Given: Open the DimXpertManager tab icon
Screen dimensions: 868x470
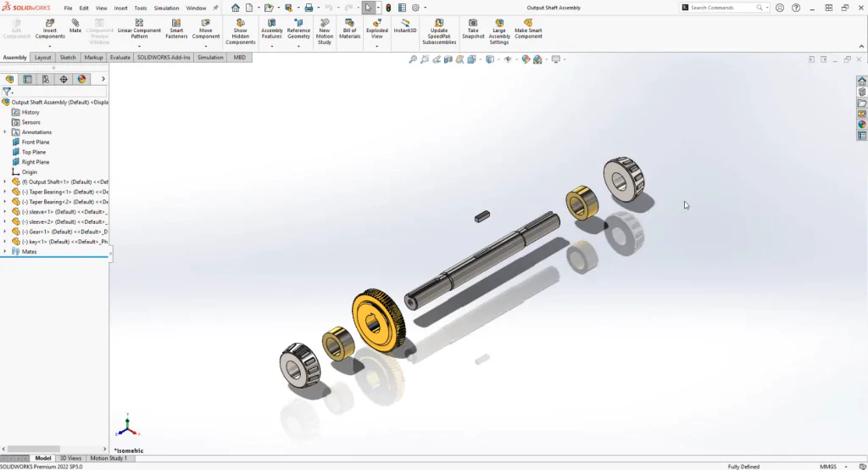Looking at the screenshot, I should [64, 79].
